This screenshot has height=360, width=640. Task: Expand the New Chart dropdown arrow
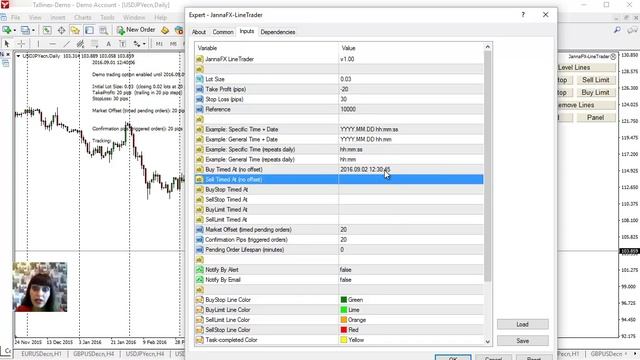(x=14, y=30)
